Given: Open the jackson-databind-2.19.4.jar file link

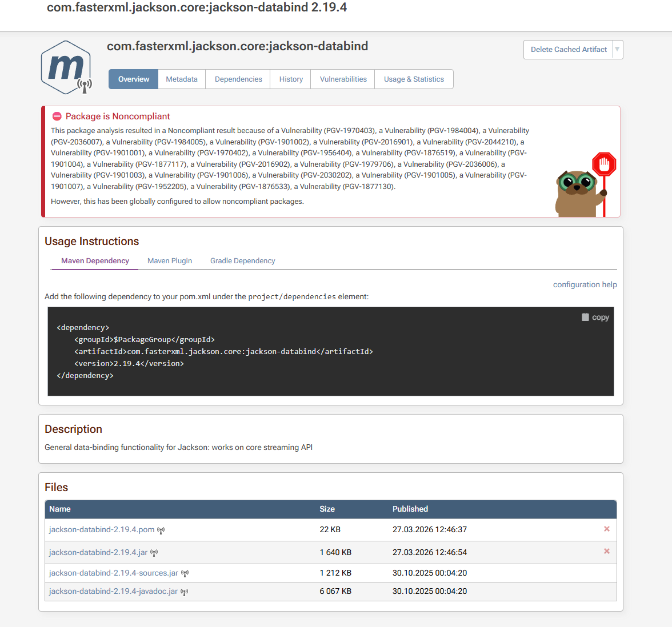Looking at the screenshot, I should pyautogui.click(x=97, y=552).
